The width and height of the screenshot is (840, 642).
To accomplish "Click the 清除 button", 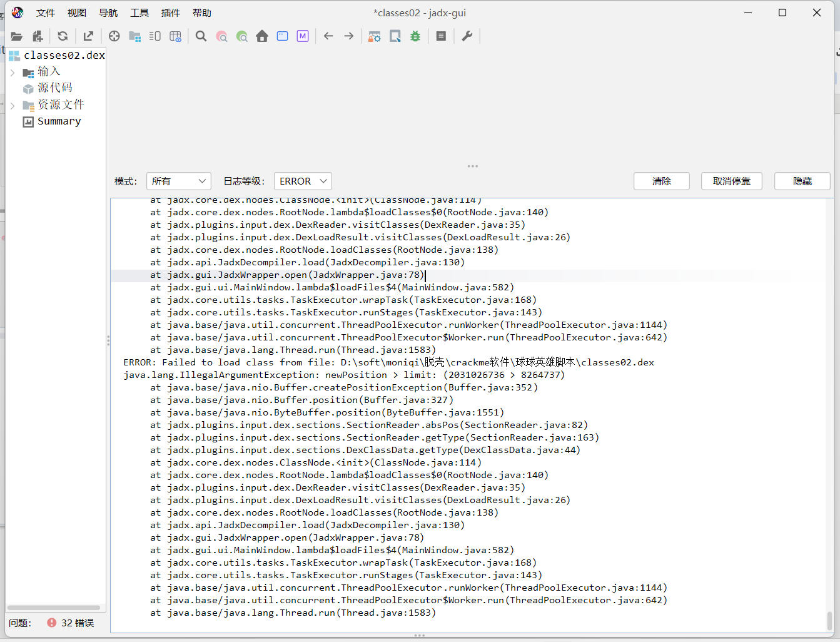I will click(662, 181).
